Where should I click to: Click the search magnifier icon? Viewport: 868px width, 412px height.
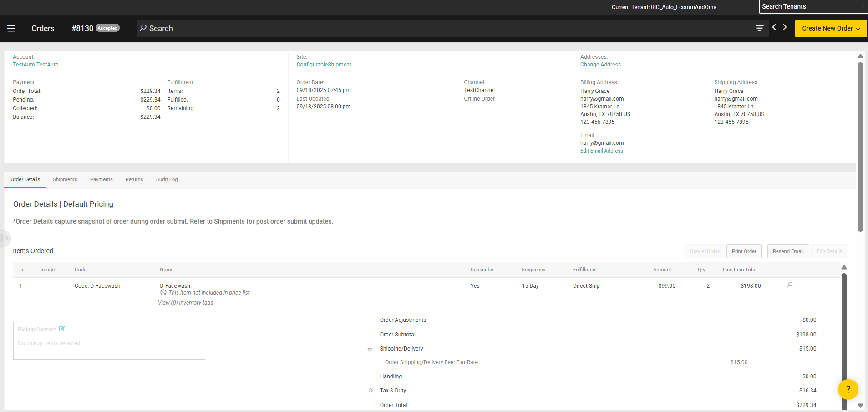[143, 28]
